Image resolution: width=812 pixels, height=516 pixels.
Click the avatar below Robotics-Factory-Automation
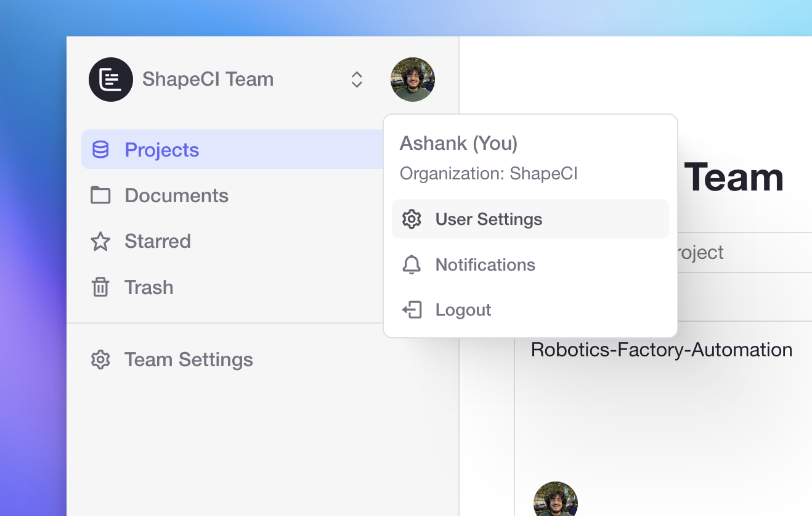[555, 501]
